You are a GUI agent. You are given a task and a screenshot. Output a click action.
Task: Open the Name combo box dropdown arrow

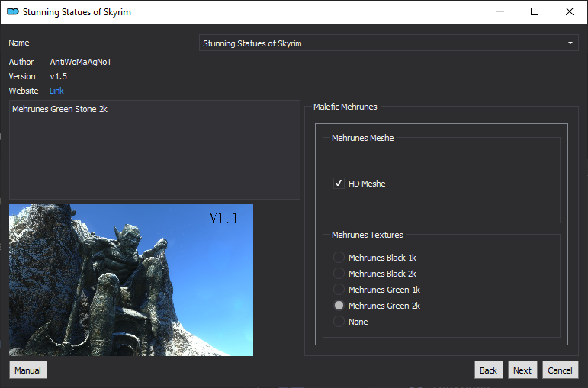(570, 43)
